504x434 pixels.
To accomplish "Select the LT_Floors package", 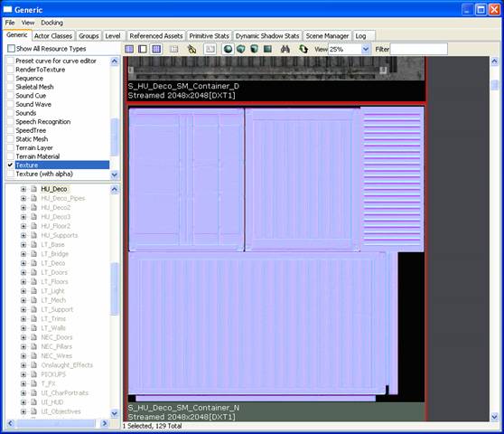I will click(x=54, y=281).
